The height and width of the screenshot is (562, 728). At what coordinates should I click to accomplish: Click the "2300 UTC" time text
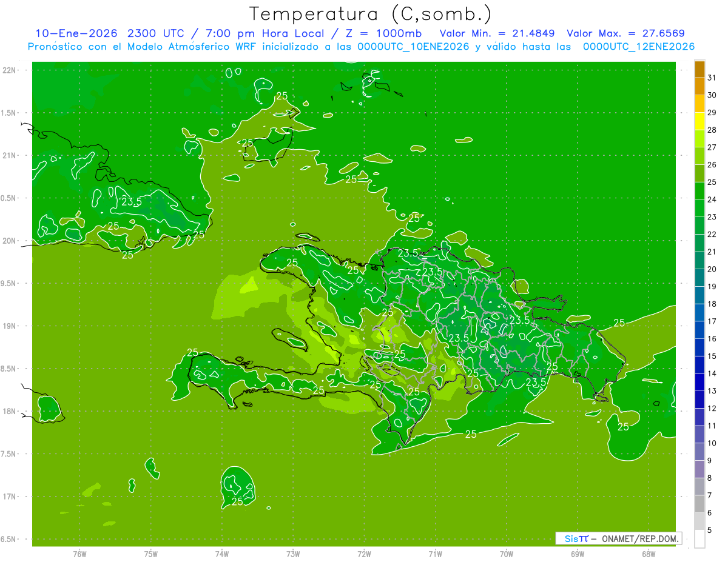[x=157, y=33]
